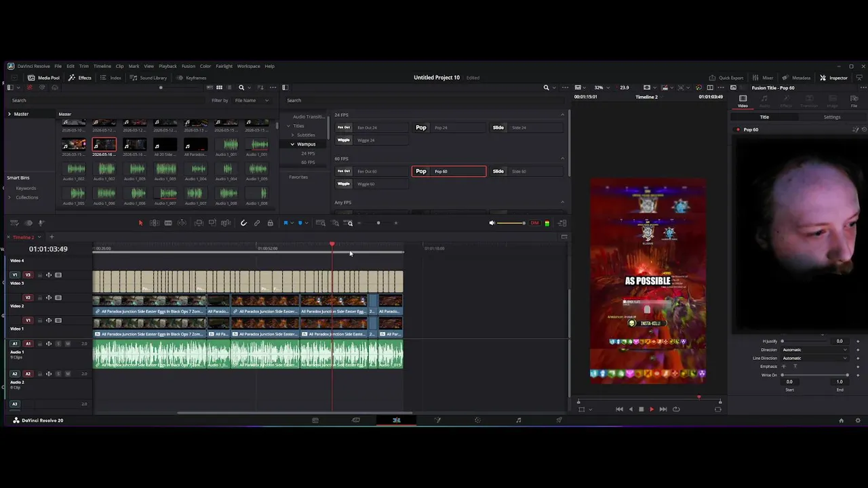Image resolution: width=868 pixels, height=488 pixels.
Task: Open the Effects panel
Action: 80,78
